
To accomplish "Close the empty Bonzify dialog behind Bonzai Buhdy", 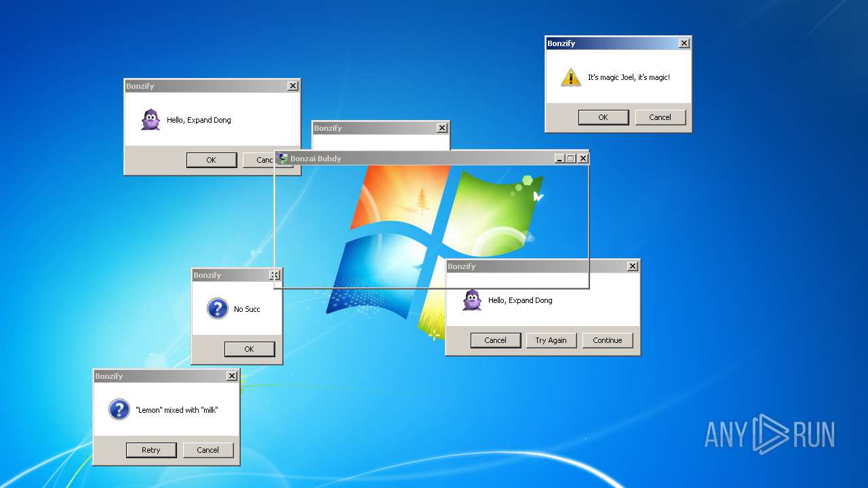I will click(442, 128).
